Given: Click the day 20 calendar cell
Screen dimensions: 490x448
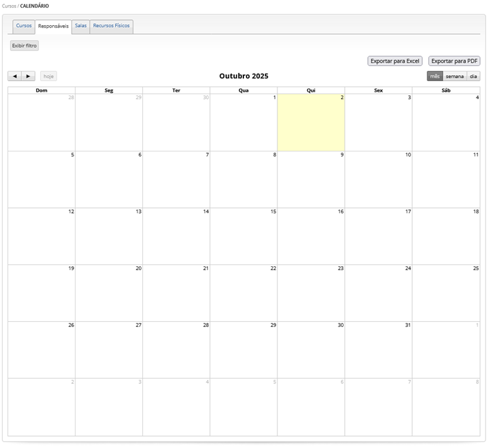Looking at the screenshot, I should 109,293.
